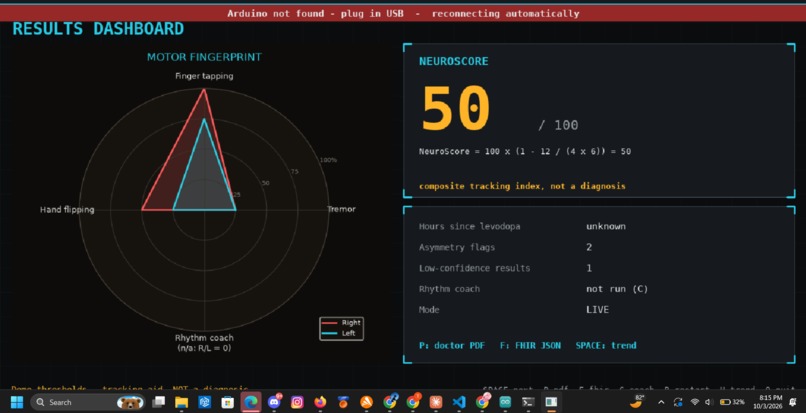Open Discord from the taskbar
Viewport: 806px width, 413px height.
274,402
